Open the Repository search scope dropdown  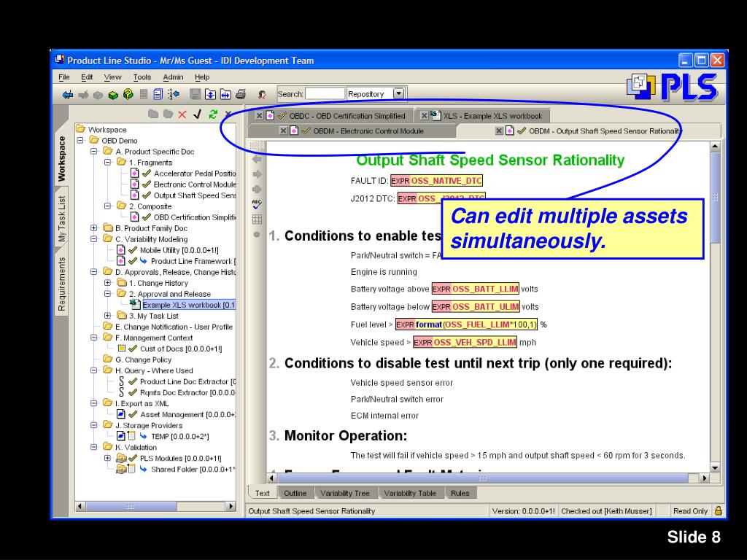point(399,93)
